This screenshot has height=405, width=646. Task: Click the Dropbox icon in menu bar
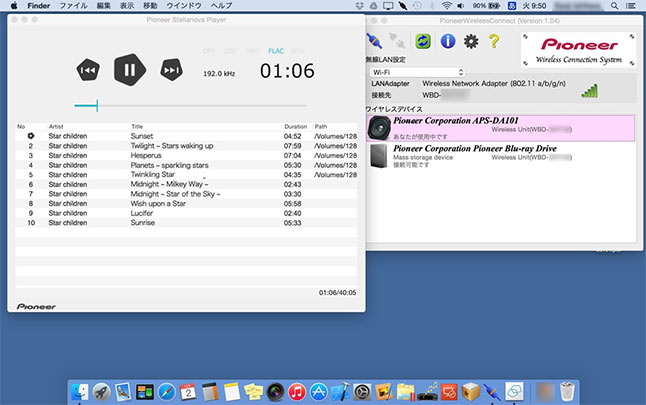pyautogui.click(x=359, y=6)
